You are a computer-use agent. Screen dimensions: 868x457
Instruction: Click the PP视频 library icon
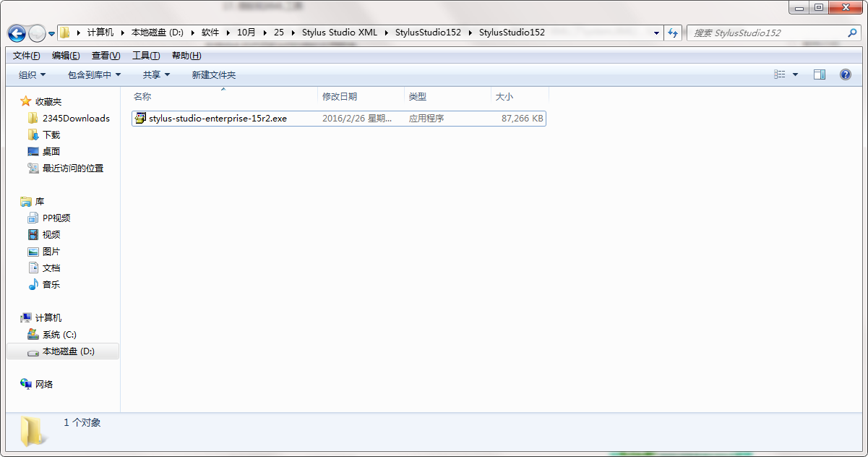(x=33, y=218)
